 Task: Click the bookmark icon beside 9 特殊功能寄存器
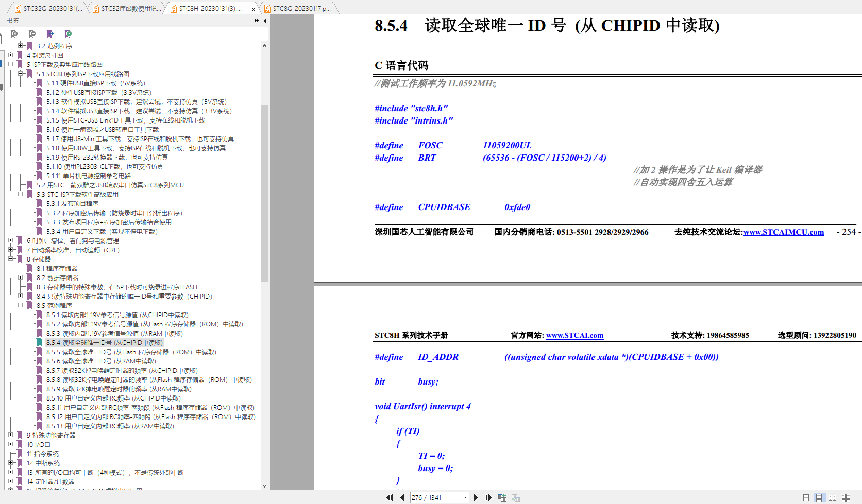[20, 435]
